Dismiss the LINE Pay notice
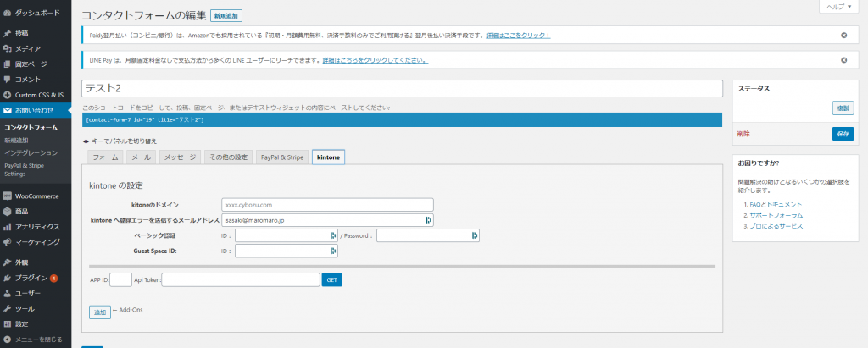 coord(843,60)
